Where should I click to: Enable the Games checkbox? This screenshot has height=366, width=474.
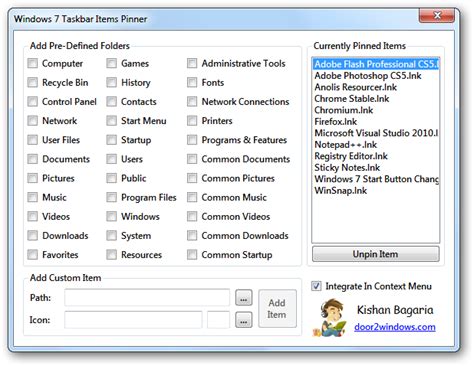[111, 63]
